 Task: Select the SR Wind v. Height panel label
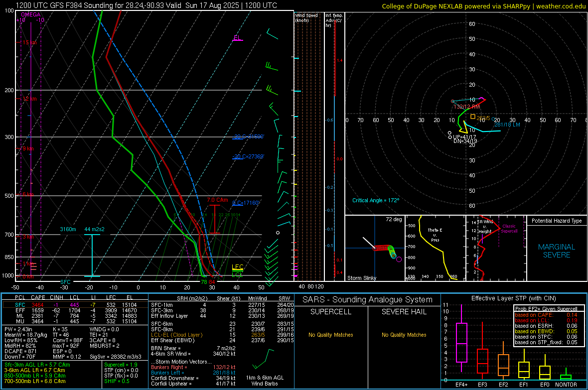click(x=485, y=227)
